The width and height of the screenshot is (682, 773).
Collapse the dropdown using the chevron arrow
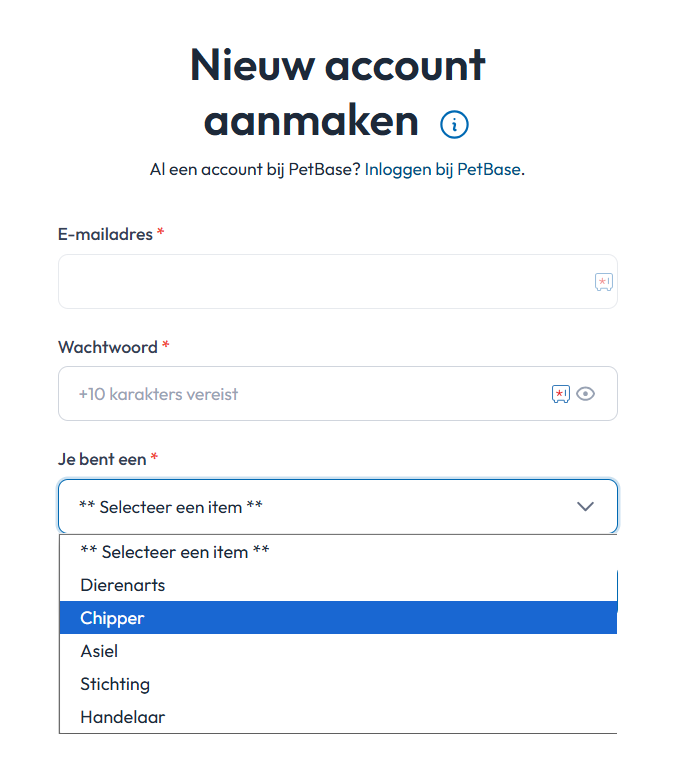pyautogui.click(x=586, y=507)
